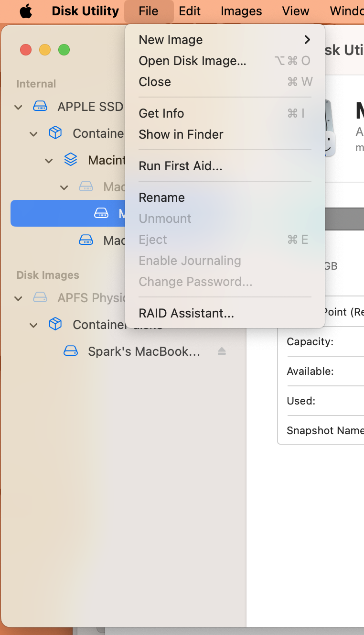Select Rename in the File menu
This screenshot has height=635, width=364.
tap(225, 197)
